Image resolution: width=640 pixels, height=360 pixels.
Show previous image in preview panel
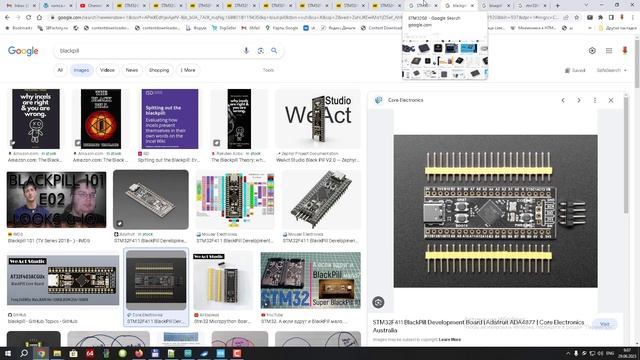(563, 100)
